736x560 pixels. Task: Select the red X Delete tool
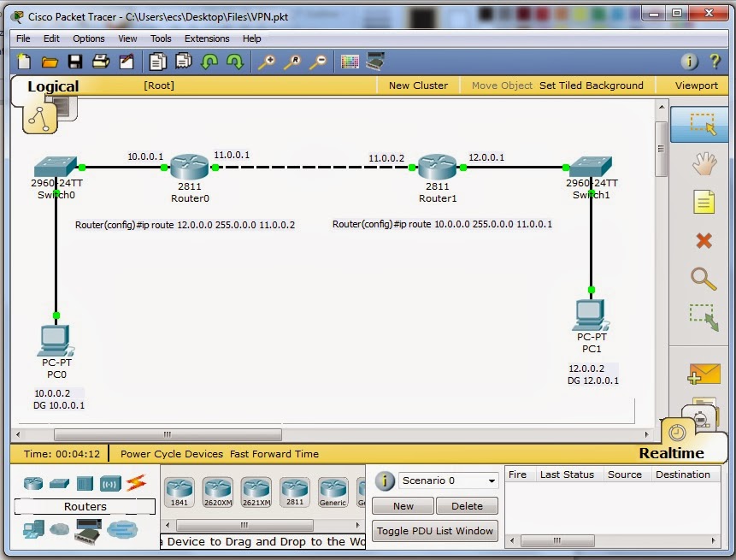[704, 241]
